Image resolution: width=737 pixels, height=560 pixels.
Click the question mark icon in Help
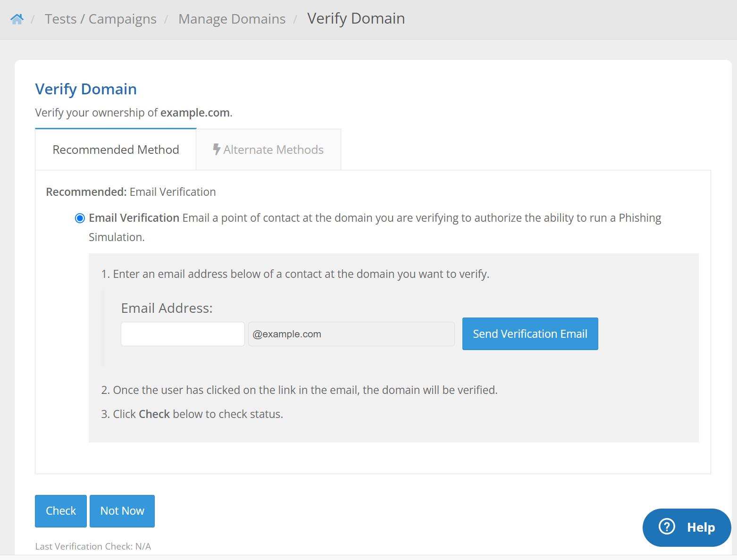(667, 527)
